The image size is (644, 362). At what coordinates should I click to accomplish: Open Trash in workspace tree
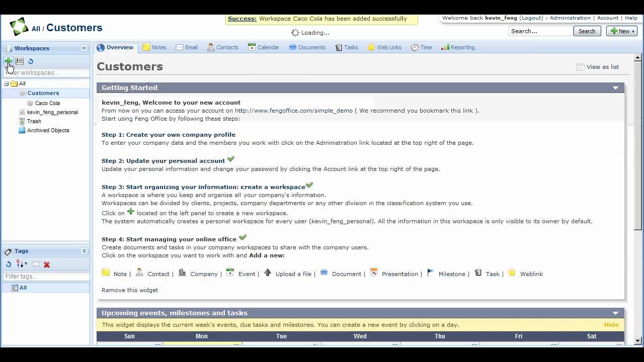coord(34,121)
